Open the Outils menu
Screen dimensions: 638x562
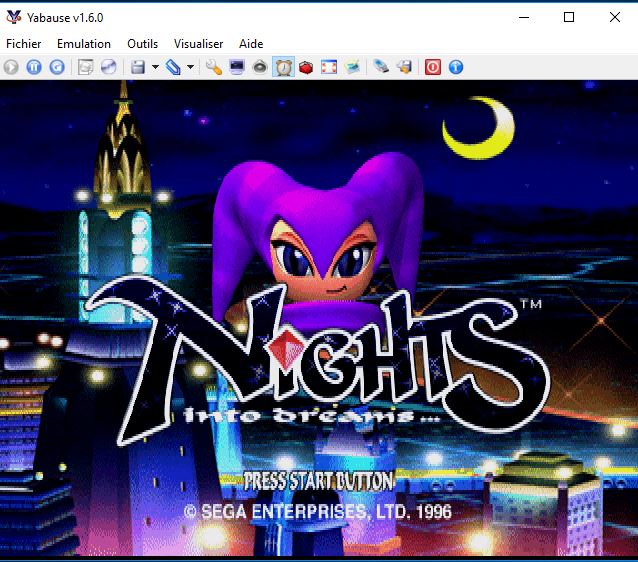[142, 44]
